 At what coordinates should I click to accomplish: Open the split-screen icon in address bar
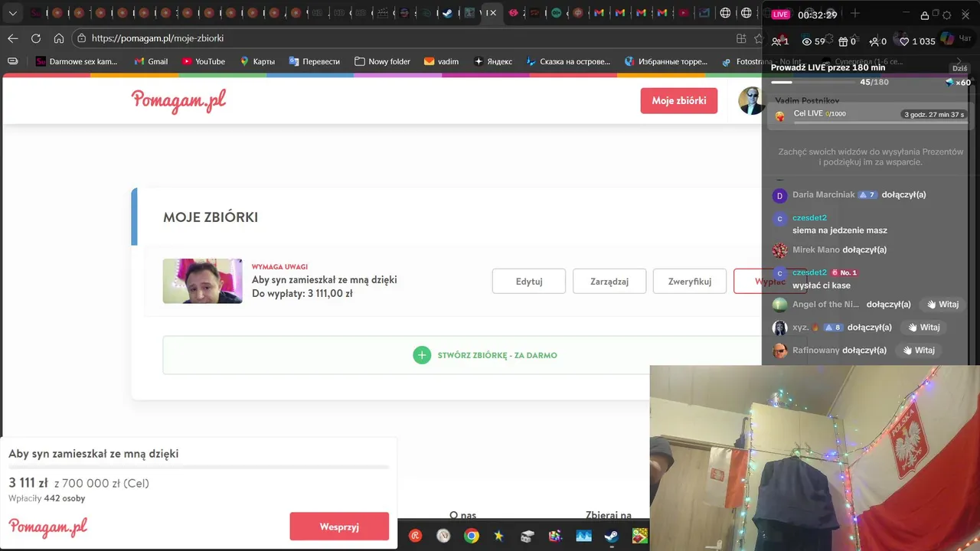pos(741,38)
